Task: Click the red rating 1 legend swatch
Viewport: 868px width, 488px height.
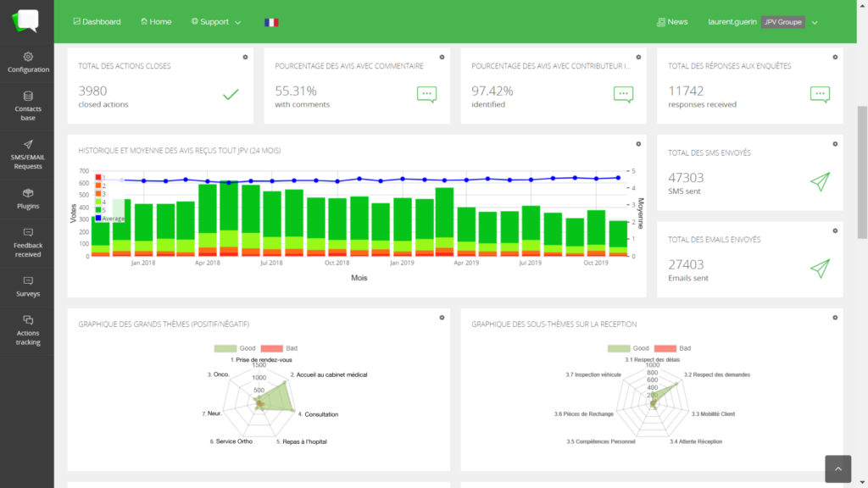Action: point(98,178)
